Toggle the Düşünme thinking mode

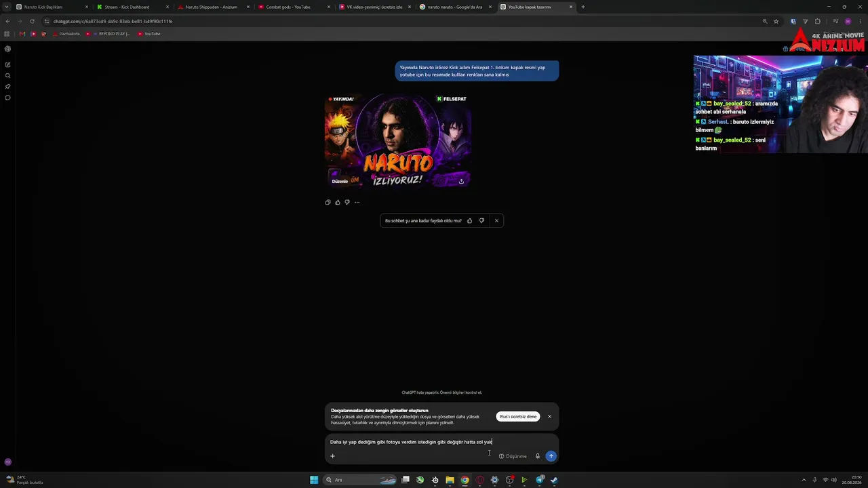click(513, 456)
